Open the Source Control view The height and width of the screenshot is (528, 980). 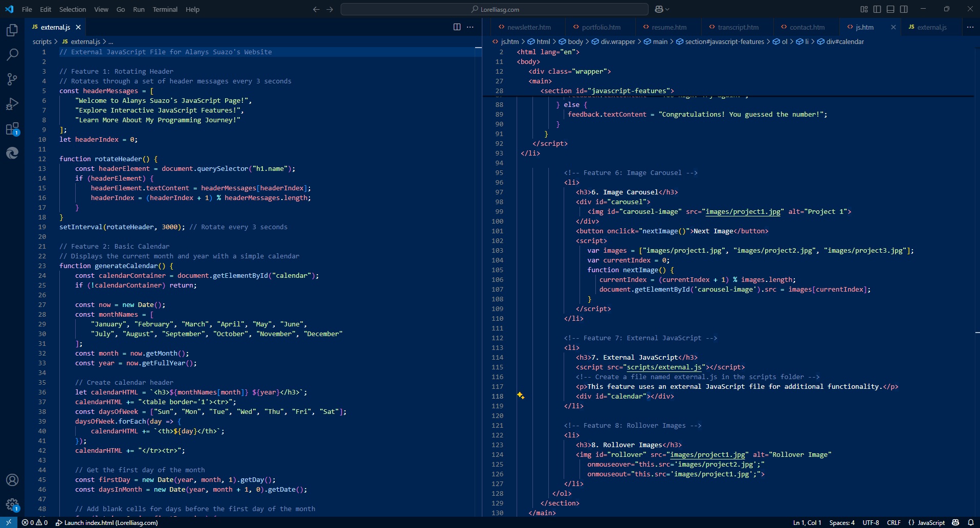tap(12, 79)
